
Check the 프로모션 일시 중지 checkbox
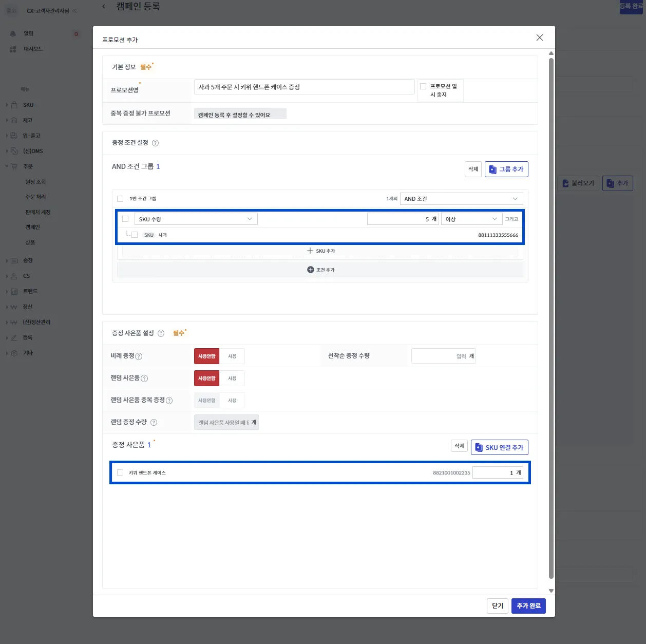point(423,86)
